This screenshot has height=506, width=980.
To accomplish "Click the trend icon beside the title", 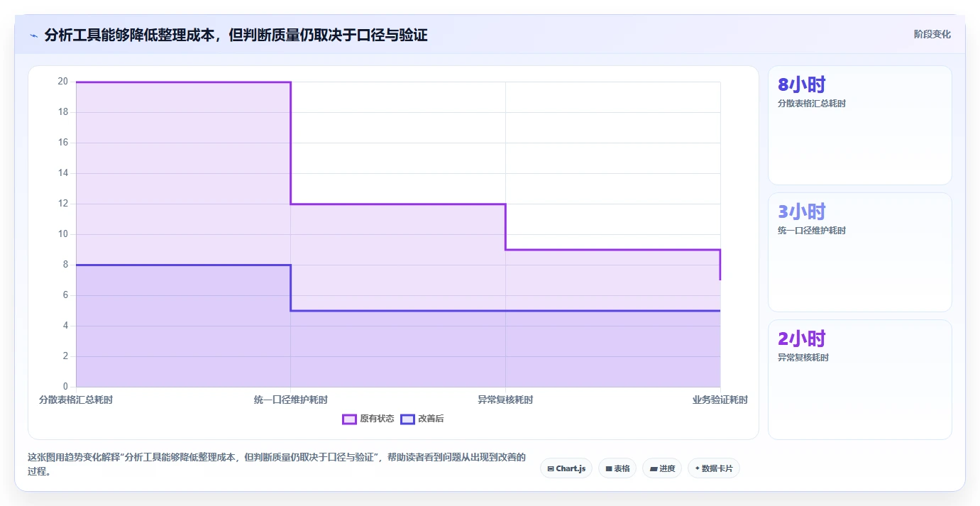I will point(33,35).
